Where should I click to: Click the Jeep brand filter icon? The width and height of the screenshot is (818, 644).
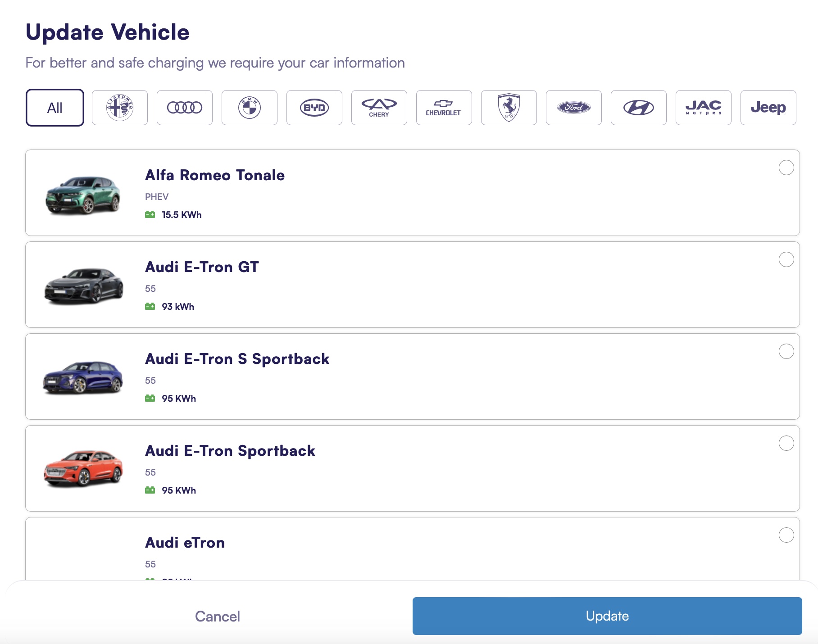coord(768,108)
